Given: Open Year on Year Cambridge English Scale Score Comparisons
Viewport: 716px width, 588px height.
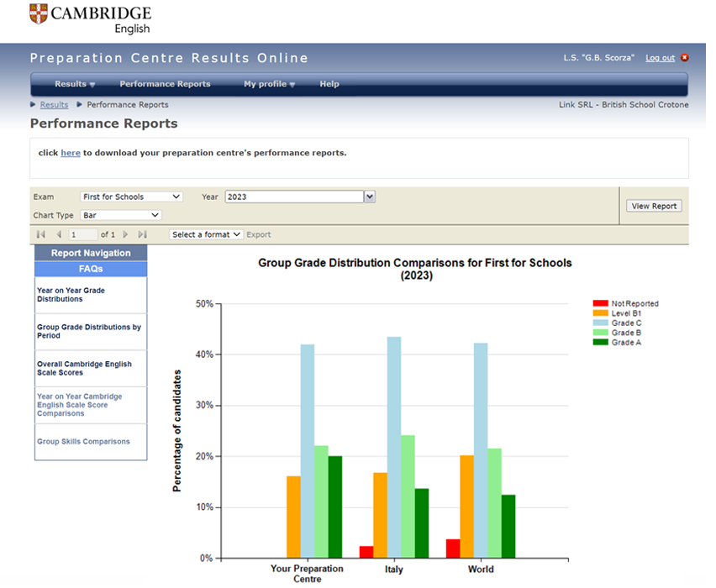Looking at the screenshot, I should coord(91,405).
